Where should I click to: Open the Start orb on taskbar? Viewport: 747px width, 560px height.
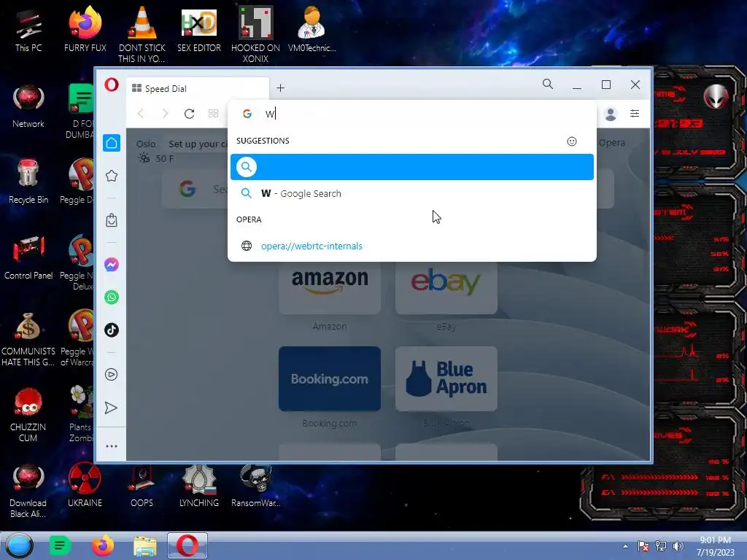(19, 545)
